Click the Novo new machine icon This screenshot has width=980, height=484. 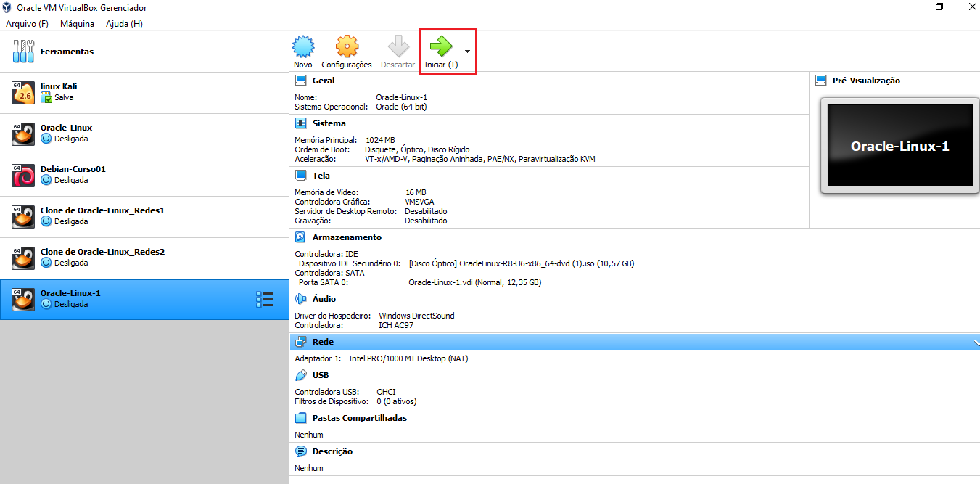click(303, 47)
